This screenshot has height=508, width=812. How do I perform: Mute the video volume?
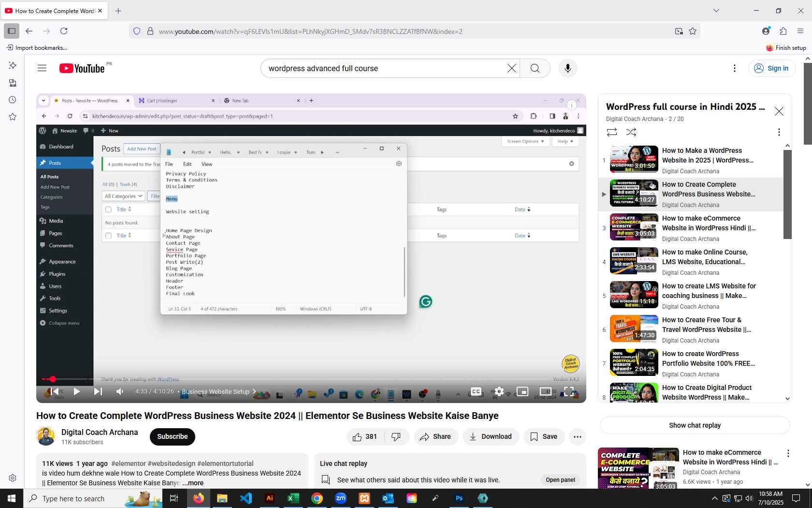[119, 391]
